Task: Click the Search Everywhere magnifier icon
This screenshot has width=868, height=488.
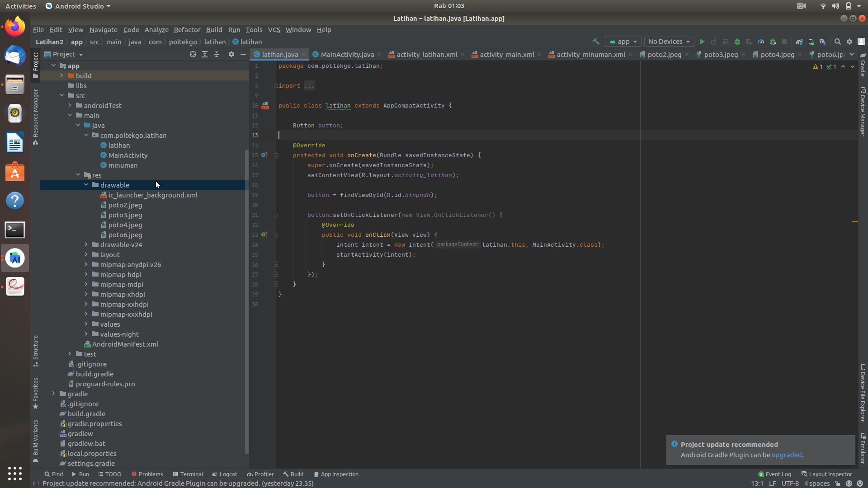Action: coord(837,42)
